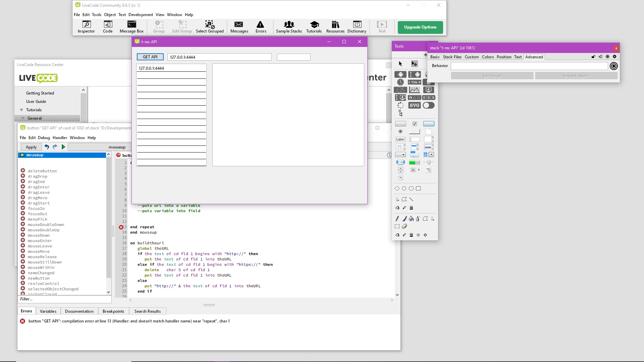
Task: Open the Object menu in LiveCode
Action: click(x=110, y=15)
